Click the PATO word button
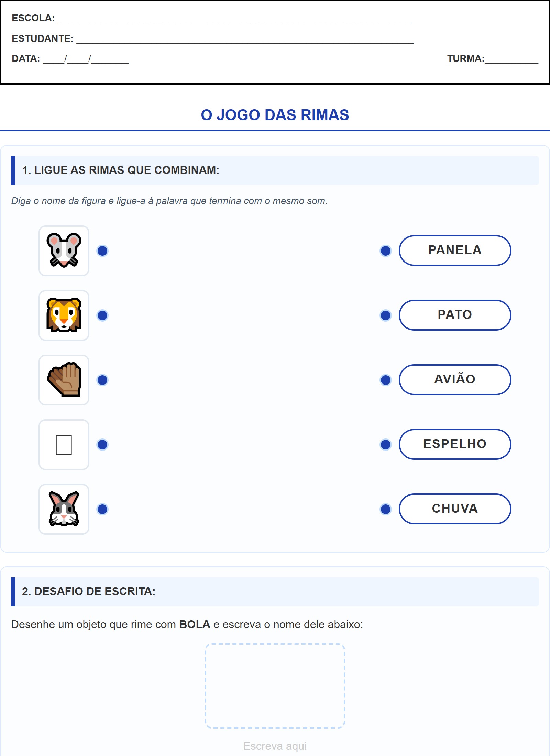 (x=455, y=315)
